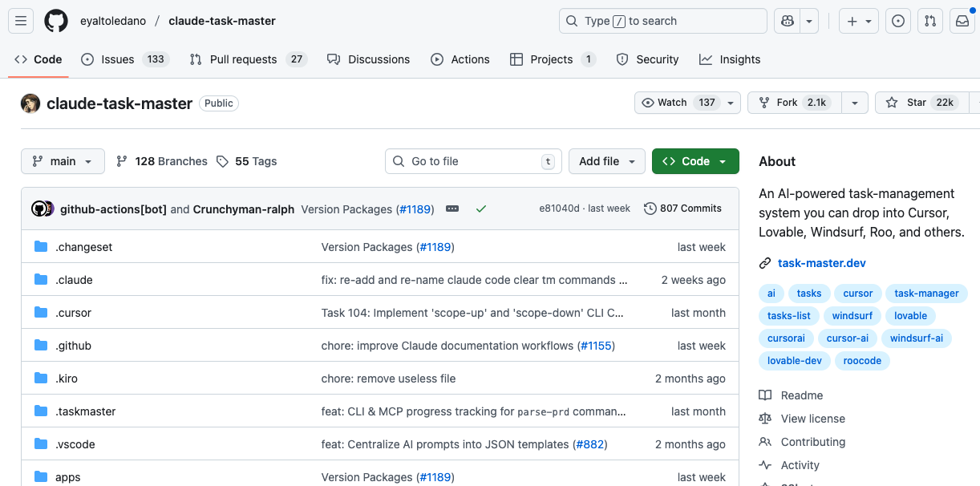Screen dimensions: 980x486
Task: Open the Projects tab
Action: point(553,59)
